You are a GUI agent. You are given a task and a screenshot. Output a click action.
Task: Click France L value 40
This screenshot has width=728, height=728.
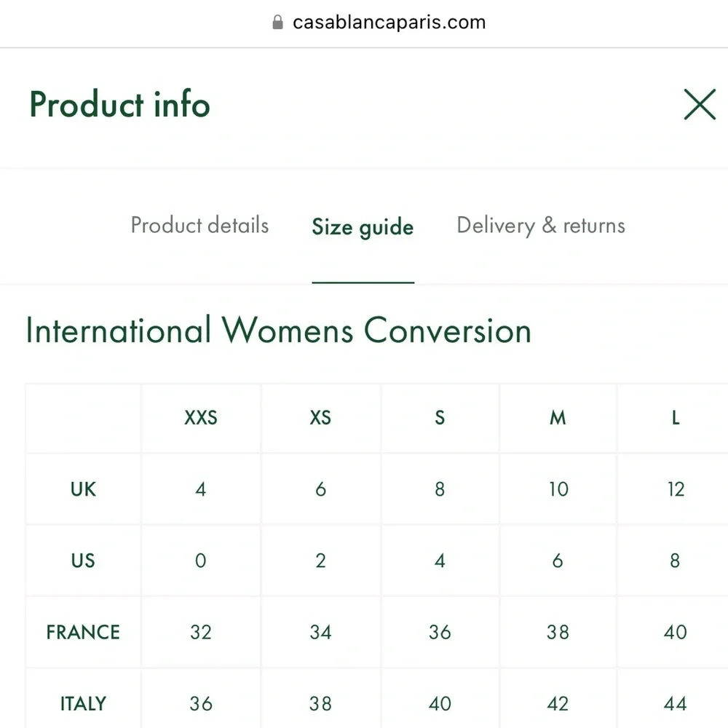(x=676, y=633)
